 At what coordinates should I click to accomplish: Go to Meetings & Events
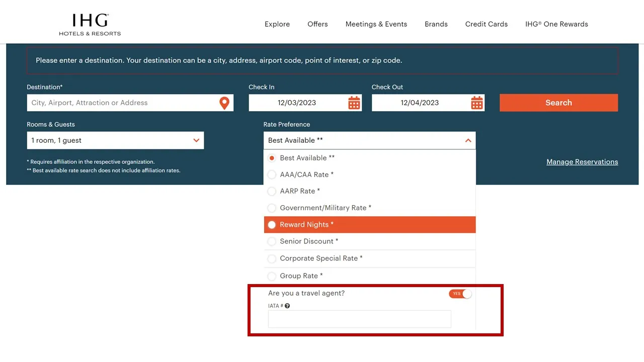pos(376,24)
